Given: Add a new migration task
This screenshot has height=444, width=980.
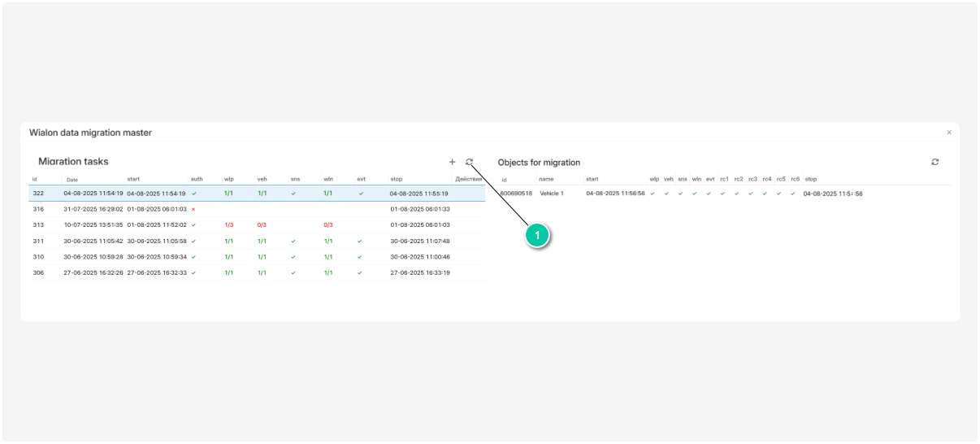Looking at the screenshot, I should coord(452,162).
